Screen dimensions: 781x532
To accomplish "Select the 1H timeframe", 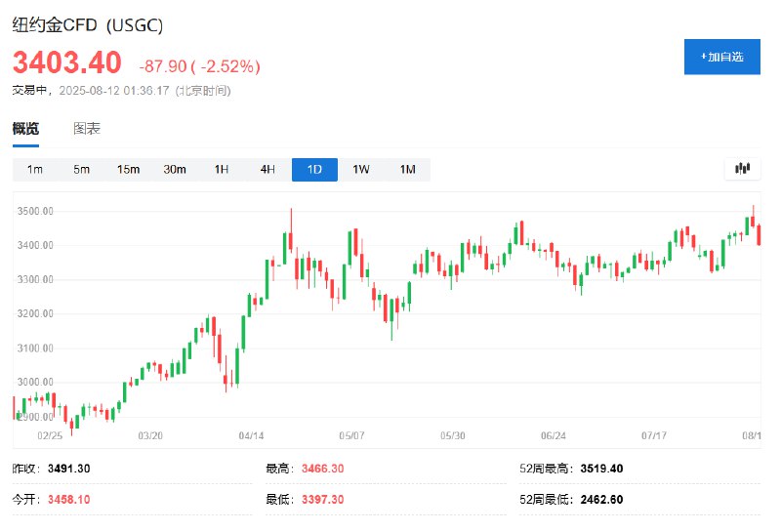I will 222,170.
